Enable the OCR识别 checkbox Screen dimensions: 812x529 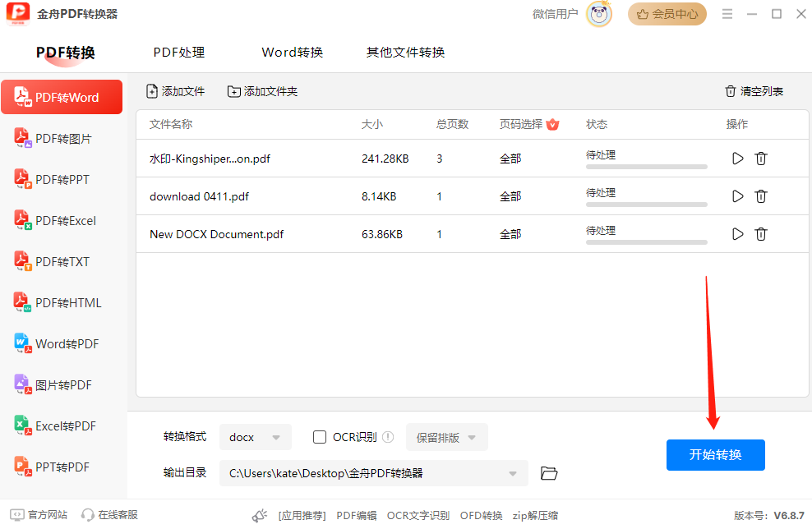(x=320, y=437)
